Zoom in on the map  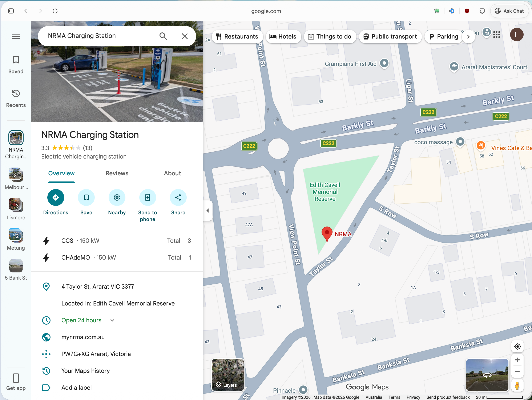517,360
